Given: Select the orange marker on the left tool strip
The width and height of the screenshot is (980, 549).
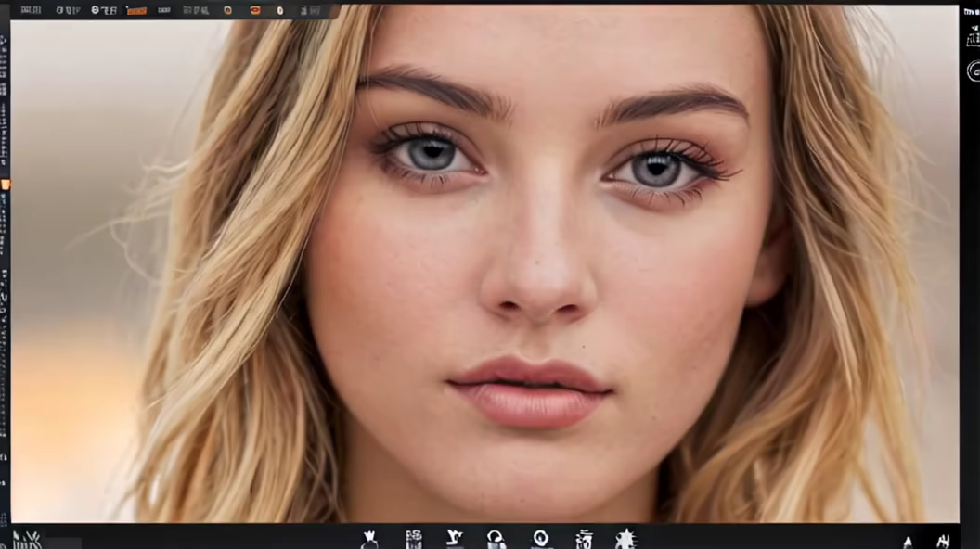Looking at the screenshot, I should (6, 185).
